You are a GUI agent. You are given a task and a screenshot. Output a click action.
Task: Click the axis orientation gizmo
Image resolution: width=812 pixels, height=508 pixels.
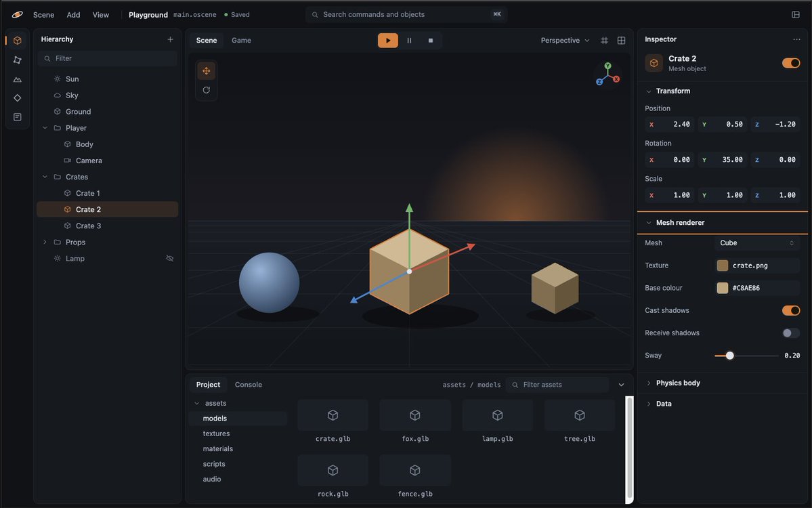607,75
